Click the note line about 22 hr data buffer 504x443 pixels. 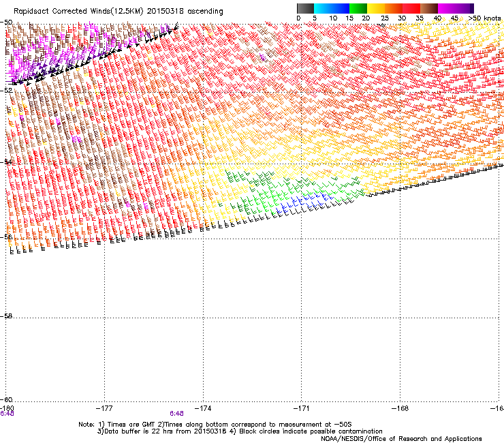point(240,431)
